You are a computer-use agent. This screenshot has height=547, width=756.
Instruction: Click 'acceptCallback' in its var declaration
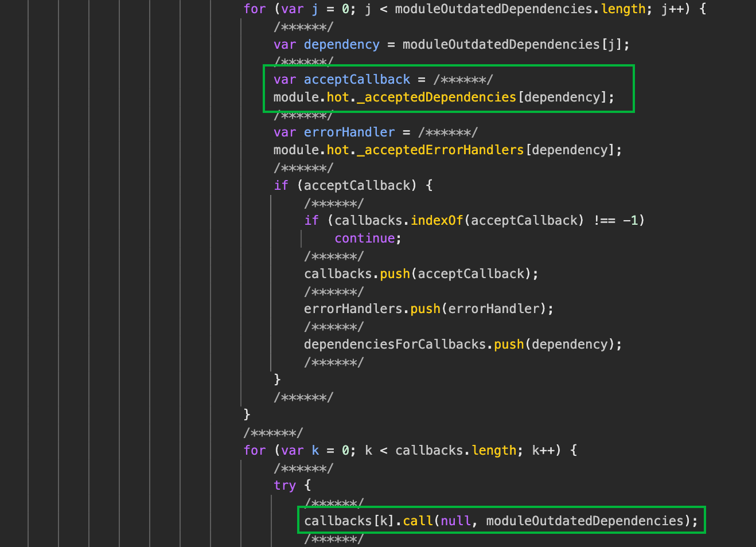coord(357,80)
